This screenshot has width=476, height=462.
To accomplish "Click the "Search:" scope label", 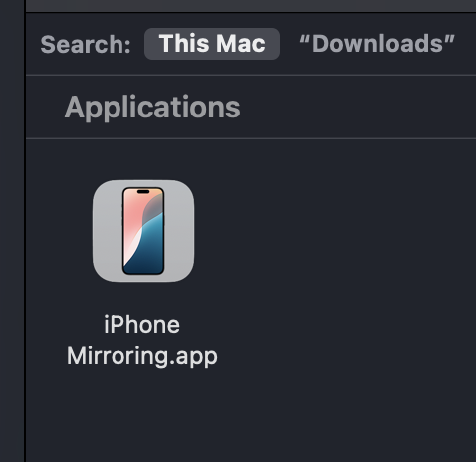I will pyautogui.click(x=86, y=44).
